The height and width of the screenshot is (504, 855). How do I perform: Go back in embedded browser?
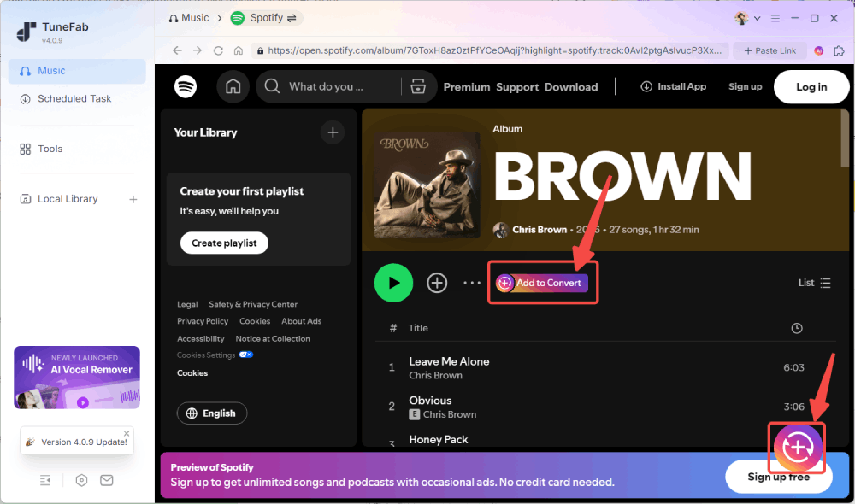(177, 50)
